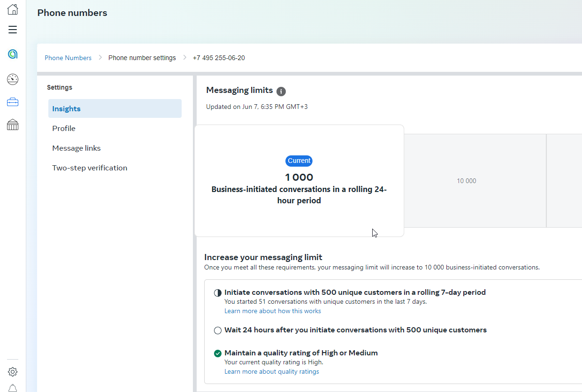Click the green account logo icon
Viewport: 582px width, 392px height.
pos(13,54)
